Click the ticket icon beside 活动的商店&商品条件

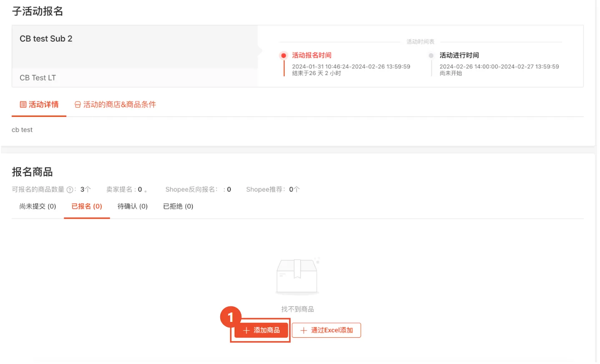coord(78,104)
